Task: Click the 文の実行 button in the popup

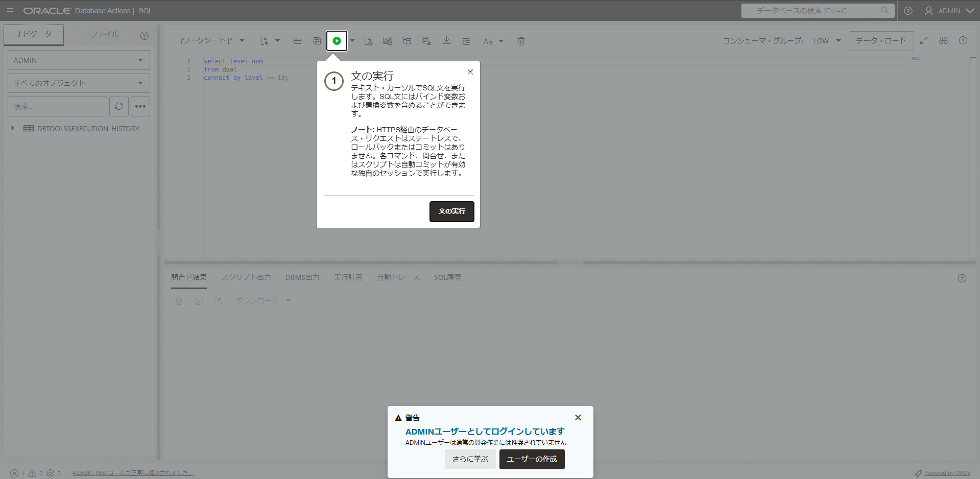Action: point(452,211)
